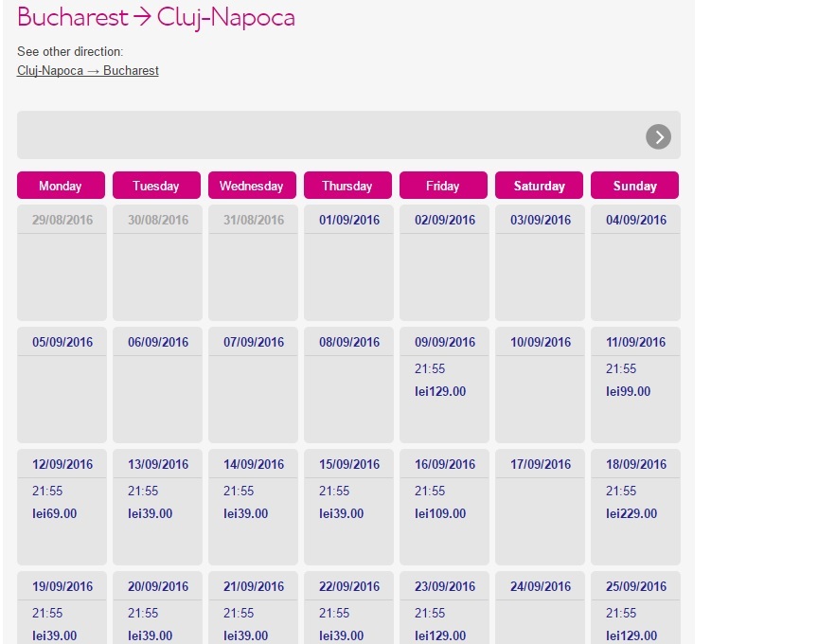Pick the 25/09/2016 flight cell
Image resolution: width=818 pixels, height=644 pixels.
coord(635,608)
